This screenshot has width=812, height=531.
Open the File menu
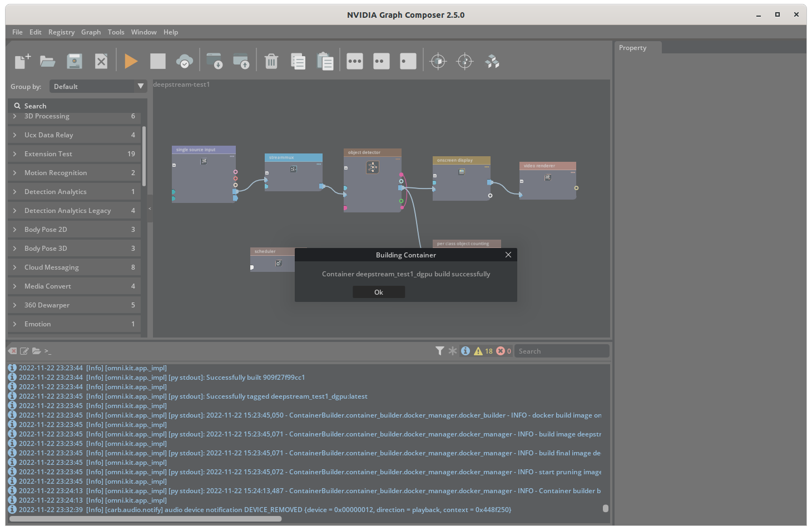(x=17, y=32)
